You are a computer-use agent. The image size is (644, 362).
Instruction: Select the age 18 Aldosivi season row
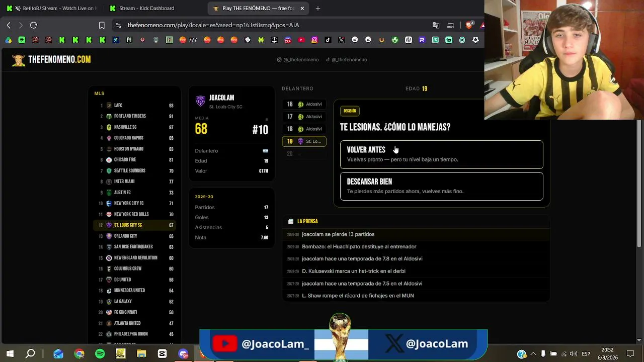click(x=304, y=129)
